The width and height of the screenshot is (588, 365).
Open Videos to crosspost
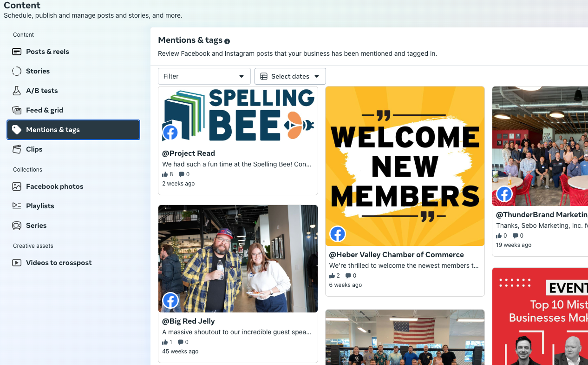(x=73, y=263)
